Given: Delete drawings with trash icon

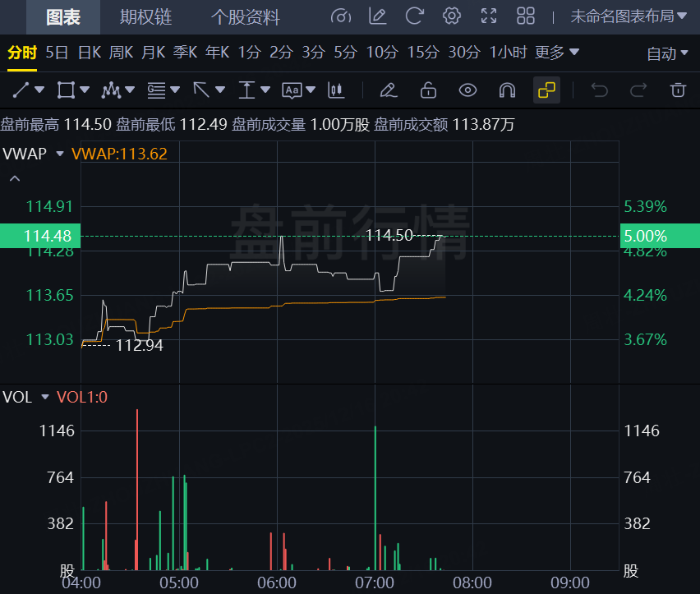Looking at the screenshot, I should pos(678,90).
